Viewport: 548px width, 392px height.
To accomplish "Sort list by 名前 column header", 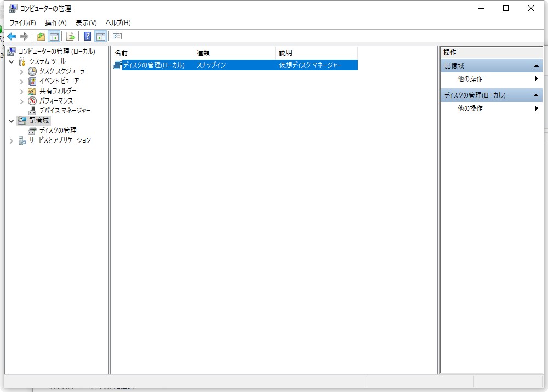I will point(152,53).
